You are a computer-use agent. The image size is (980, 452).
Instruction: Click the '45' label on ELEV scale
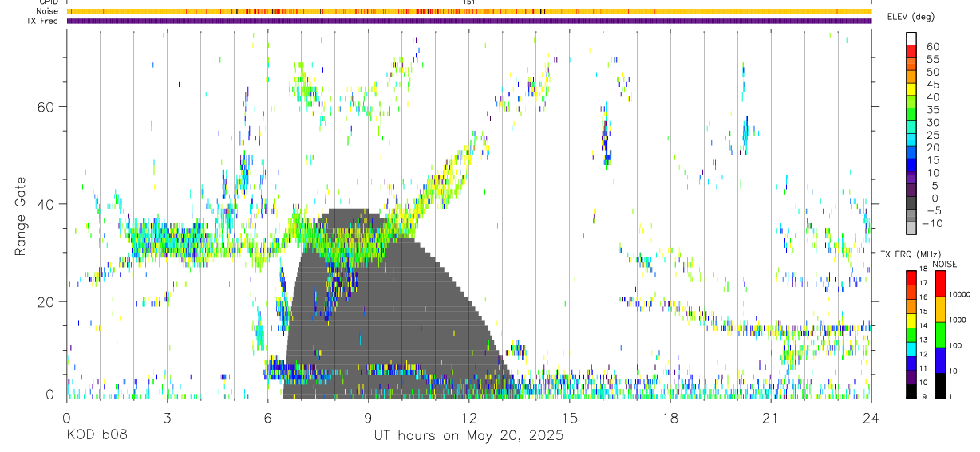pyautogui.click(x=932, y=85)
